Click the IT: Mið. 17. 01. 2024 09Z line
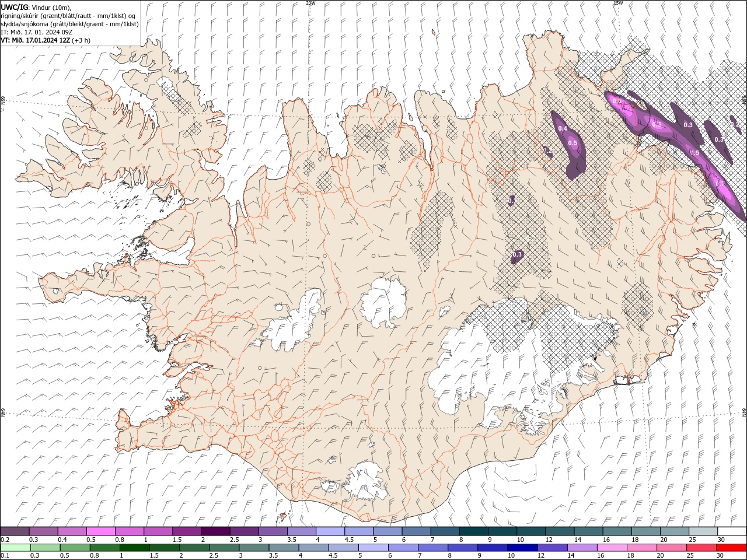This screenshot has height=560, width=747. pos(36,32)
